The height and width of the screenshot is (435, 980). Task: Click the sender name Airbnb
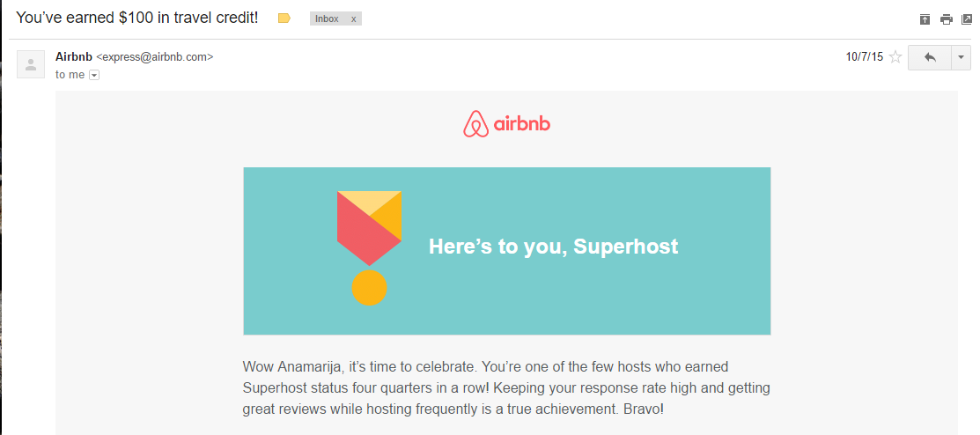point(73,56)
